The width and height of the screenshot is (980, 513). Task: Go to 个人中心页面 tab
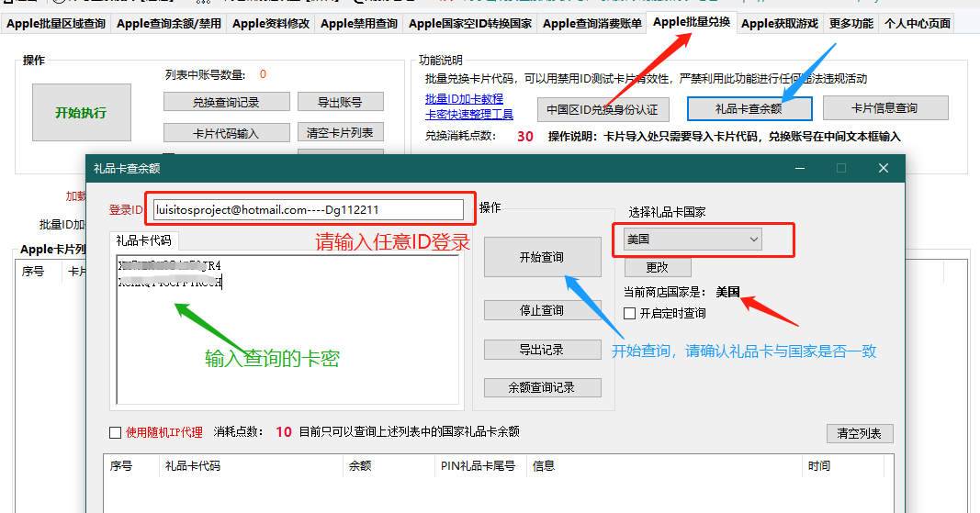(x=917, y=24)
